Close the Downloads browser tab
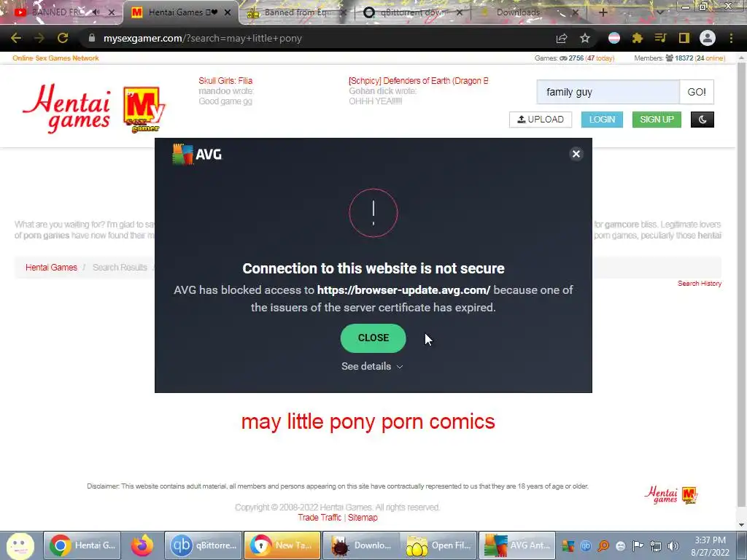 [x=575, y=12]
